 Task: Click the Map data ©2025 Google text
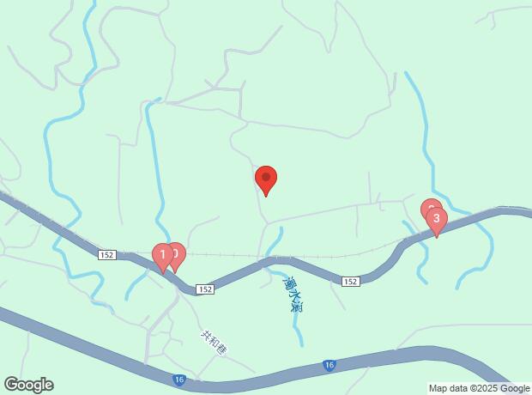tap(480, 388)
